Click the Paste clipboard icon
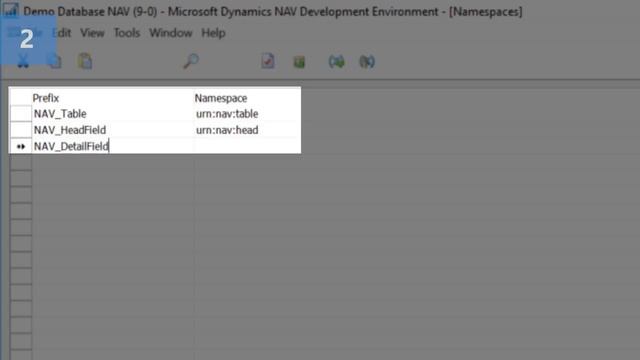This screenshot has height=360, width=640. (85, 62)
